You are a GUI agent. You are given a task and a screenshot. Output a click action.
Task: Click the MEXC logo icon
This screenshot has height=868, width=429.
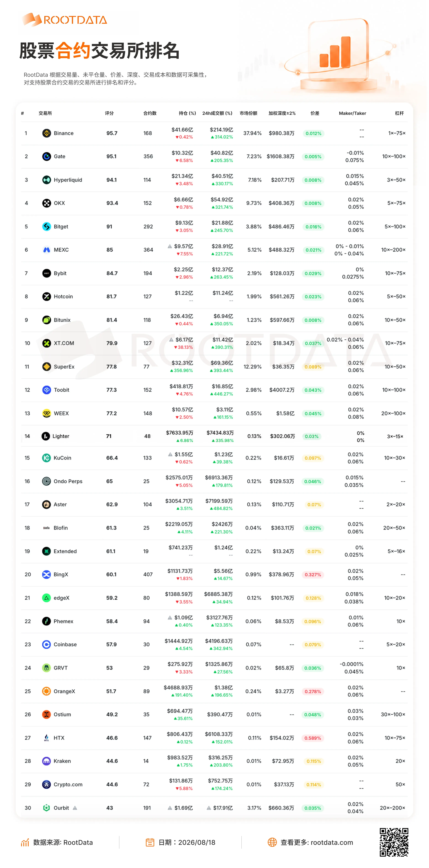click(x=47, y=250)
